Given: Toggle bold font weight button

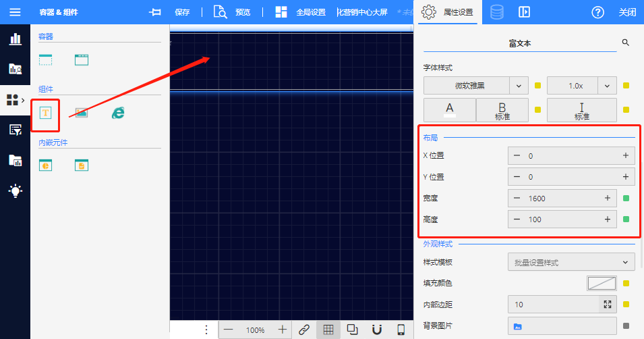Looking at the screenshot, I should [x=502, y=110].
